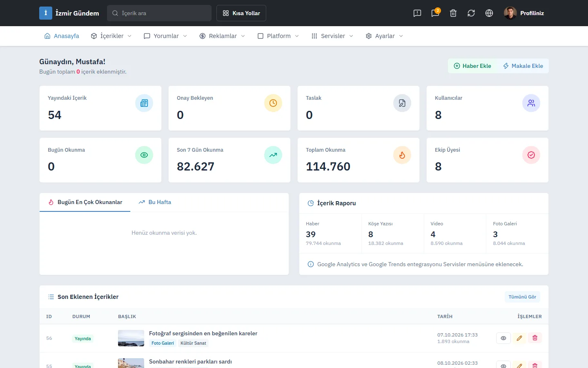
Task: Click the Kullanıcılar users icon
Action: coord(531,103)
